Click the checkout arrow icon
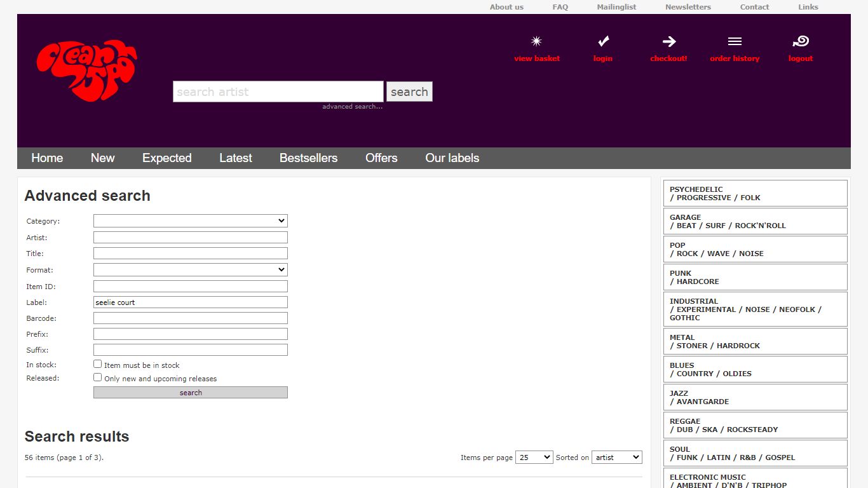This screenshot has height=488, width=868. [668, 41]
